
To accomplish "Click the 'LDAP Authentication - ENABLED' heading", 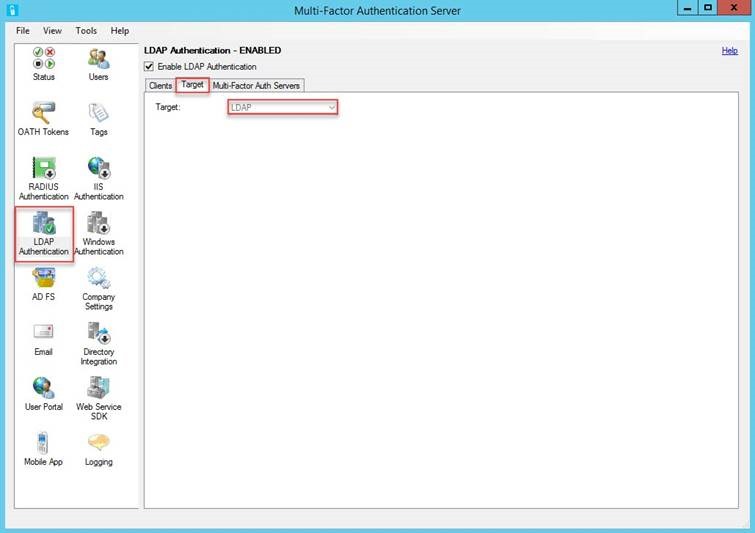I will (x=212, y=51).
